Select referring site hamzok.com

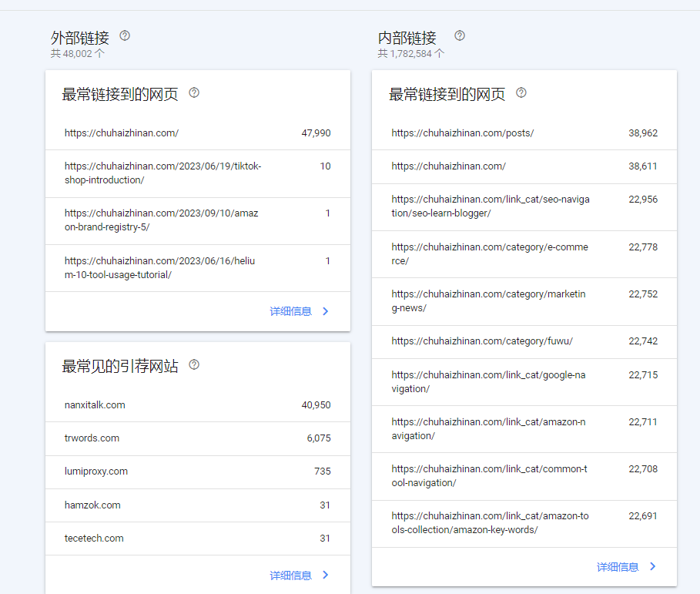pos(198,505)
